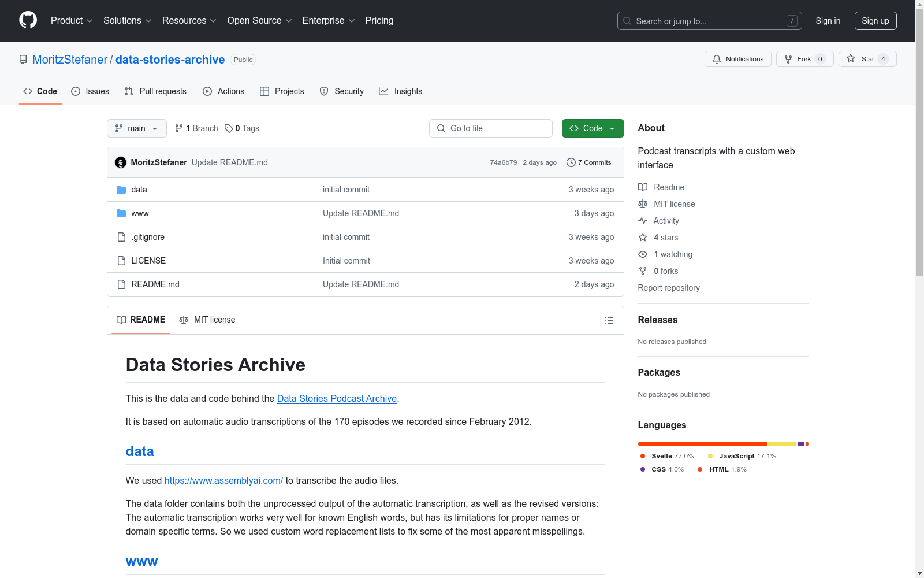Open the Open Source dropdown
The width and height of the screenshot is (924, 578).
click(x=260, y=21)
